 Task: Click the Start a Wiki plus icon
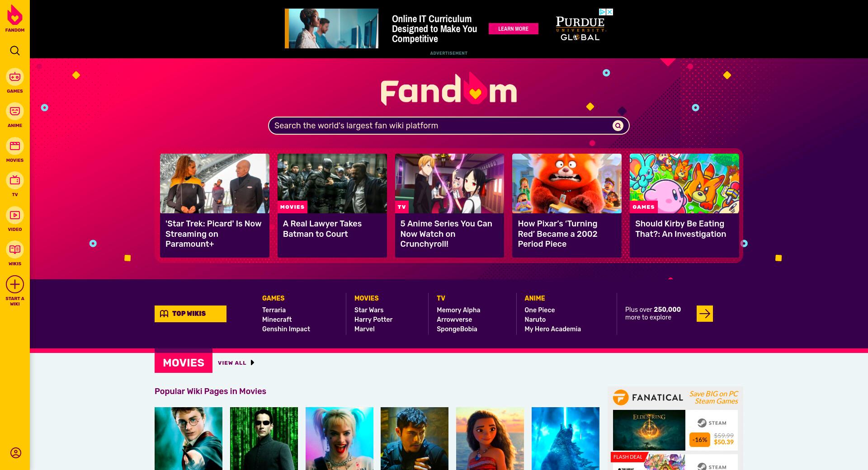(x=15, y=284)
